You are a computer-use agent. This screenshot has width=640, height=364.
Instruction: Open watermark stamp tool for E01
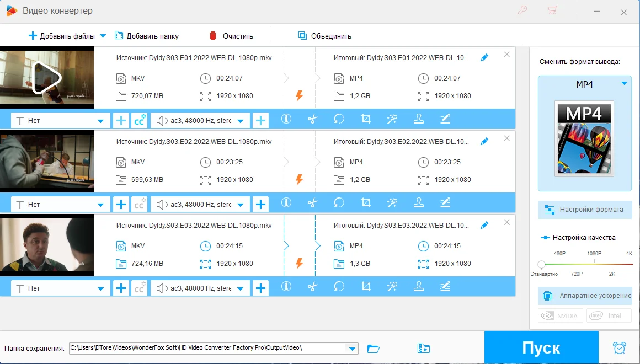click(419, 119)
